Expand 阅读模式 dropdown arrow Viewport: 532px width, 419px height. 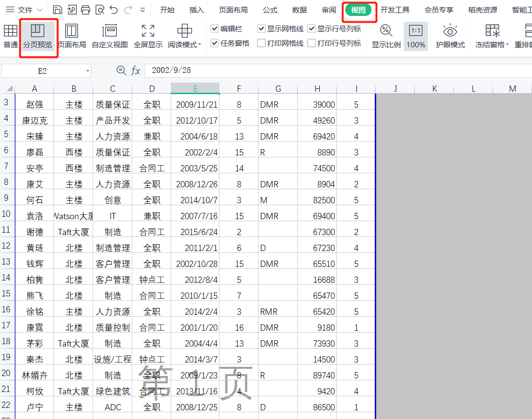[200, 44]
